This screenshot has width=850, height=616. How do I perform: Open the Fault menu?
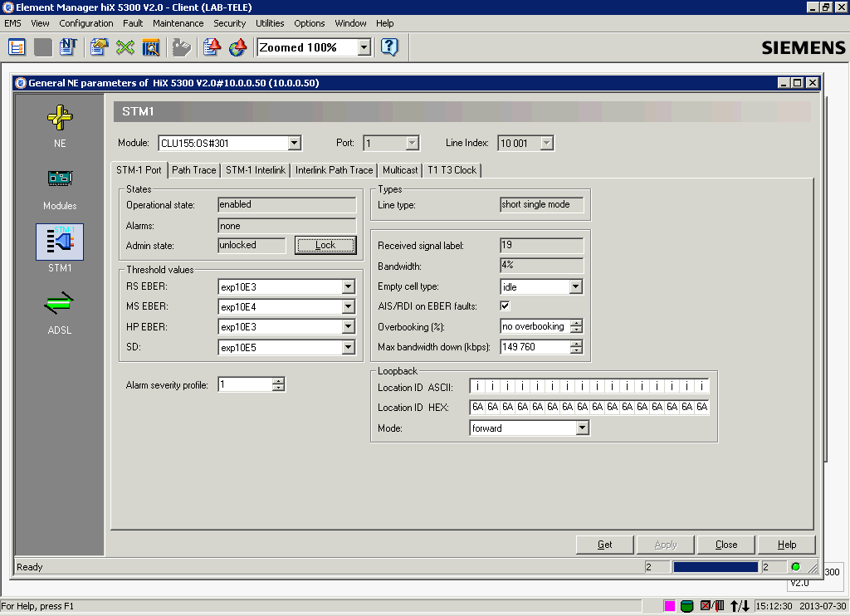133,23
